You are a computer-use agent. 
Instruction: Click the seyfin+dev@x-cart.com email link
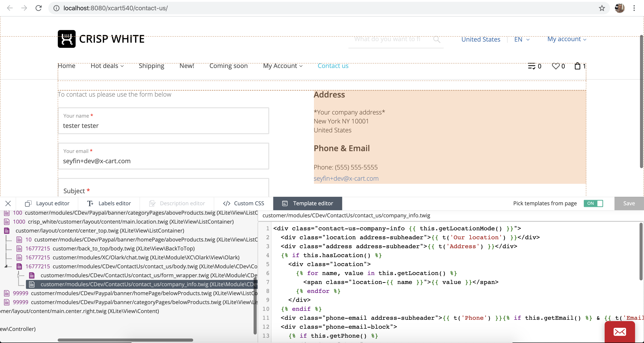[346, 178]
